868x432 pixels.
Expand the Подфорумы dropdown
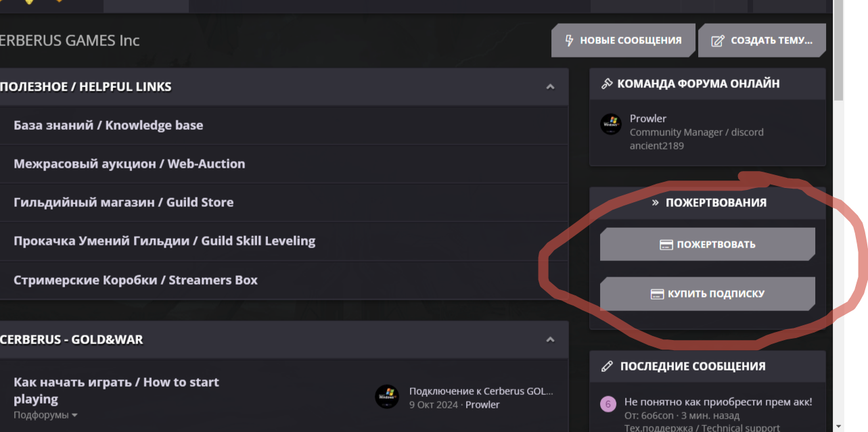pyautogui.click(x=74, y=415)
